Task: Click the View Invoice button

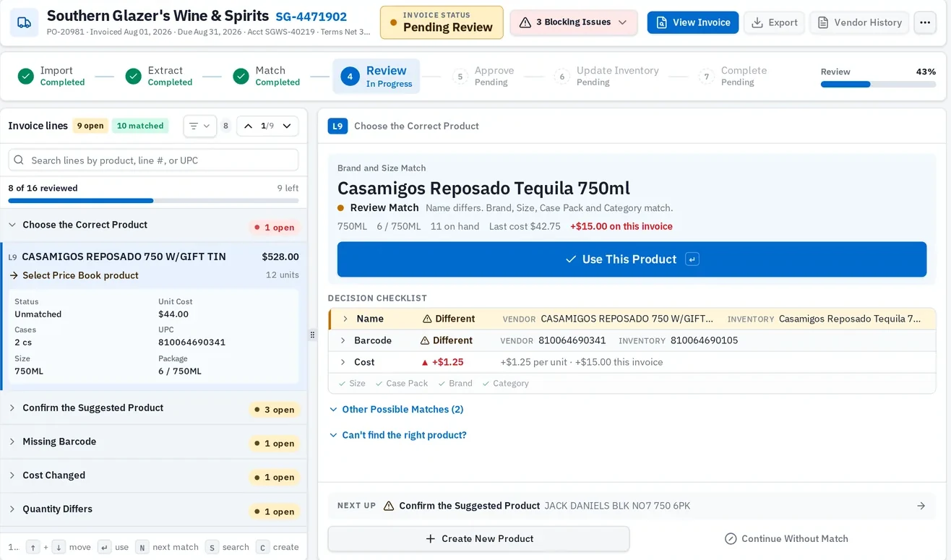Action: click(x=693, y=22)
